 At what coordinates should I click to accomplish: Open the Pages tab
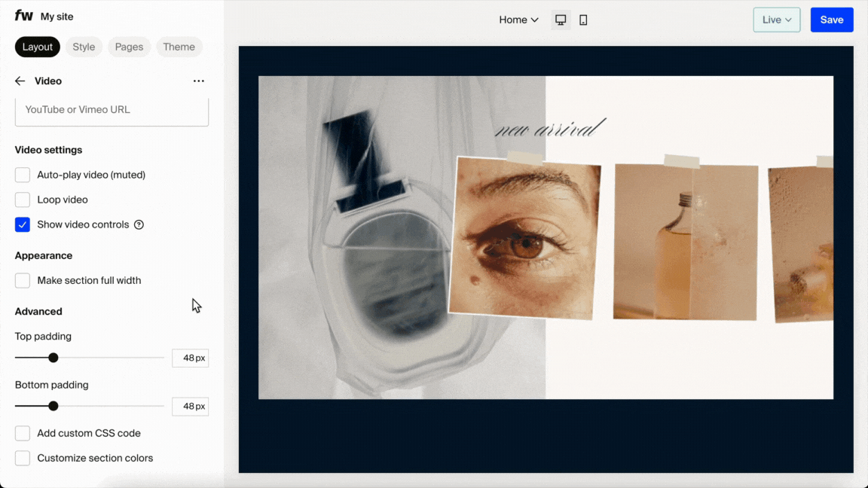coord(129,46)
